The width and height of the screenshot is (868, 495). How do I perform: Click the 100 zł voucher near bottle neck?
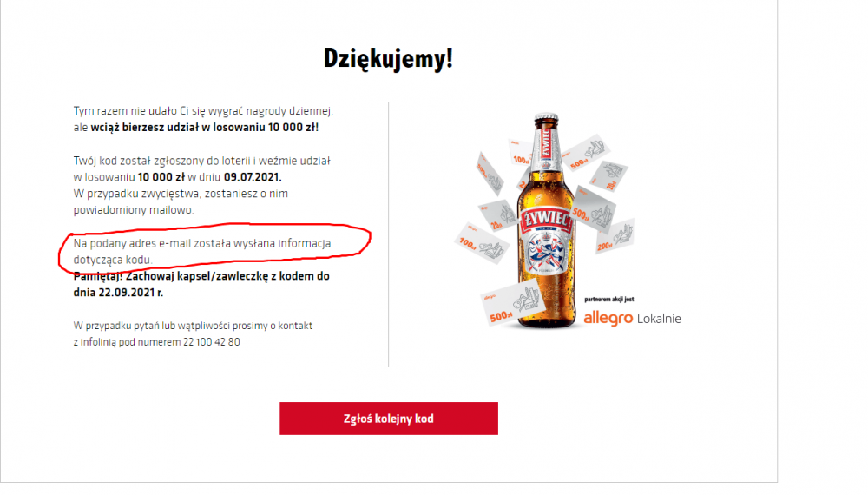point(520,153)
